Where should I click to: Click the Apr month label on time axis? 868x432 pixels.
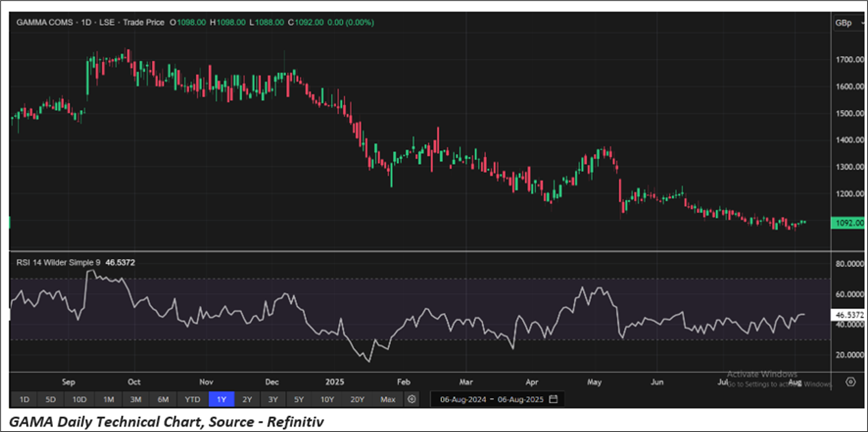point(531,382)
